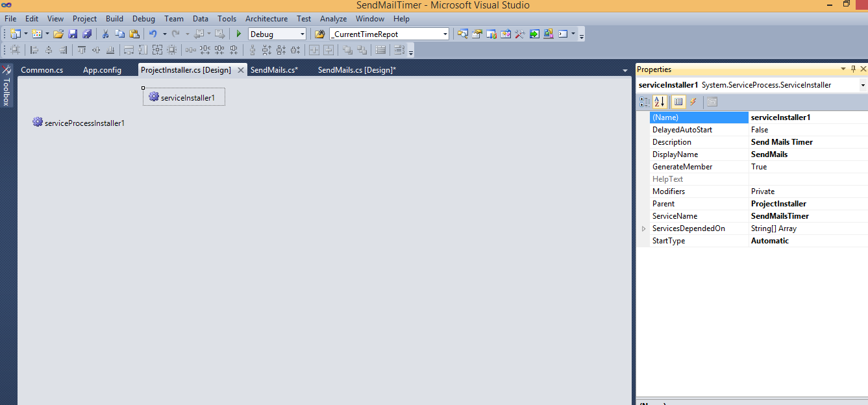Viewport: 868px width, 405px height.
Task: Expand the ServicesDependedOn property
Action: [643, 228]
